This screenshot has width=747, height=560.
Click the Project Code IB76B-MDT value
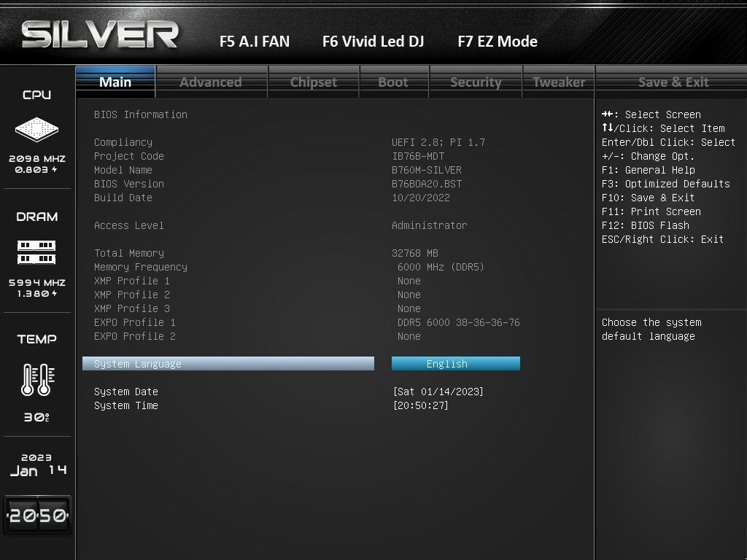(418, 156)
